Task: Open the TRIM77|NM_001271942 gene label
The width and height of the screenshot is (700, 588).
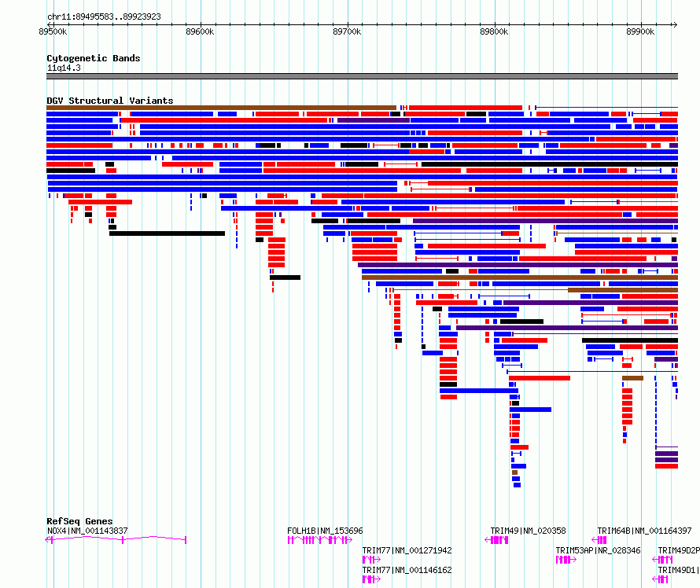Action: point(407,550)
